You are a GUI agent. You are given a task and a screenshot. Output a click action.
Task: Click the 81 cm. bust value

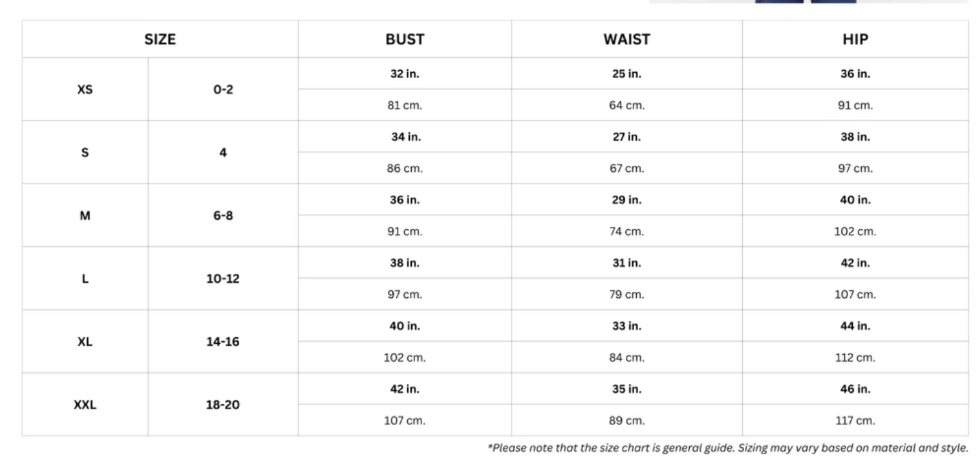[x=404, y=105]
